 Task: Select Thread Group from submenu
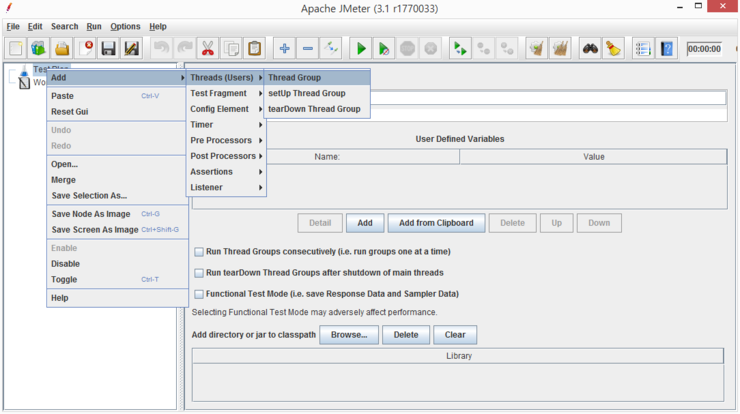(318, 77)
